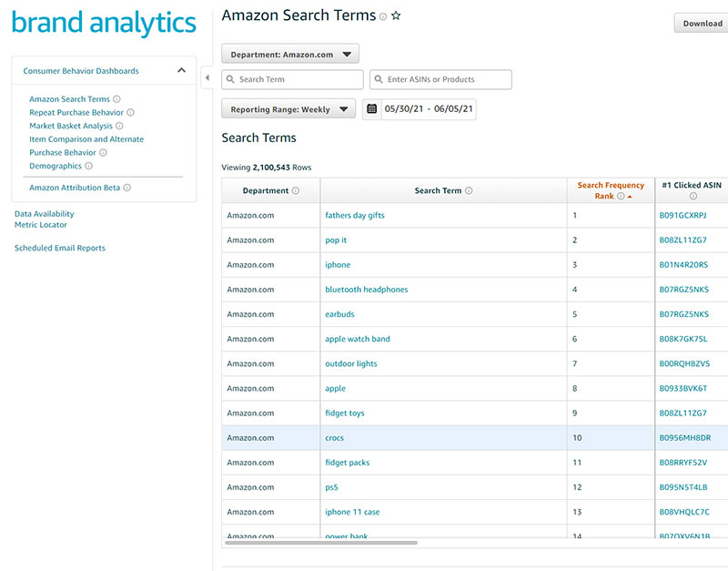Click the Search Term column header
Image resolution: width=728 pixels, height=571 pixels.
pyautogui.click(x=443, y=190)
